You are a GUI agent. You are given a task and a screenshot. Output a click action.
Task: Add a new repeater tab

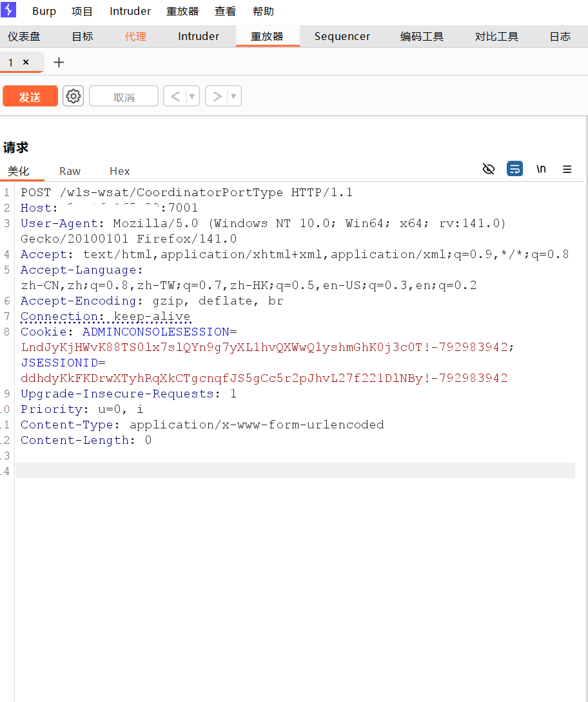coord(59,62)
